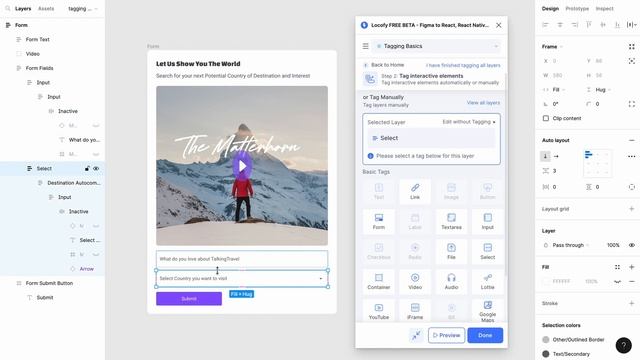Screen dimensions: 640x360
Task: Add a new fill
Action: click(x=631, y=267)
